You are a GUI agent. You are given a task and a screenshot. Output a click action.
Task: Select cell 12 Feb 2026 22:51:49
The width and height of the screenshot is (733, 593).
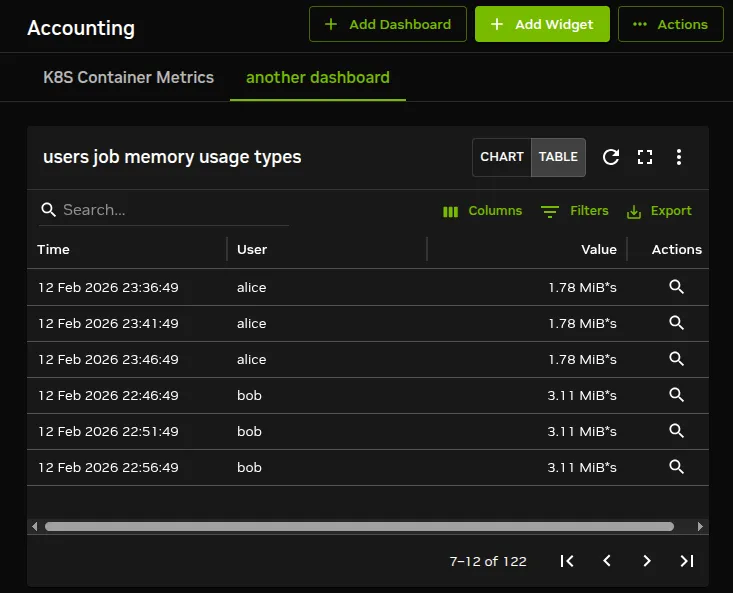[x=108, y=431]
